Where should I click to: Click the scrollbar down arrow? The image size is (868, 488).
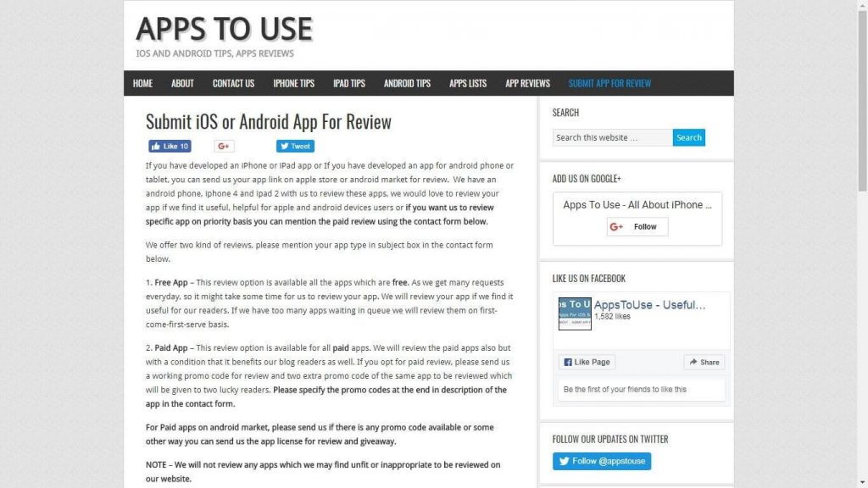(x=862, y=483)
